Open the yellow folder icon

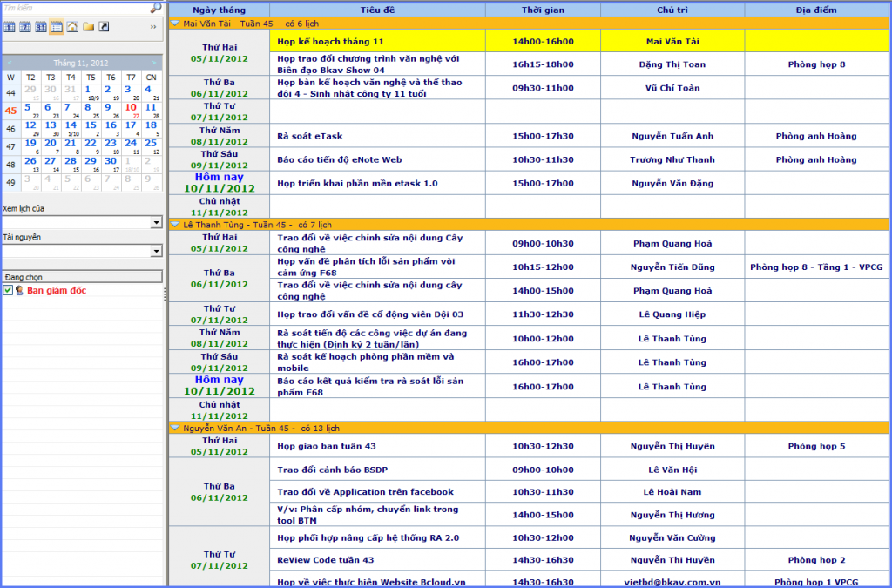88,27
